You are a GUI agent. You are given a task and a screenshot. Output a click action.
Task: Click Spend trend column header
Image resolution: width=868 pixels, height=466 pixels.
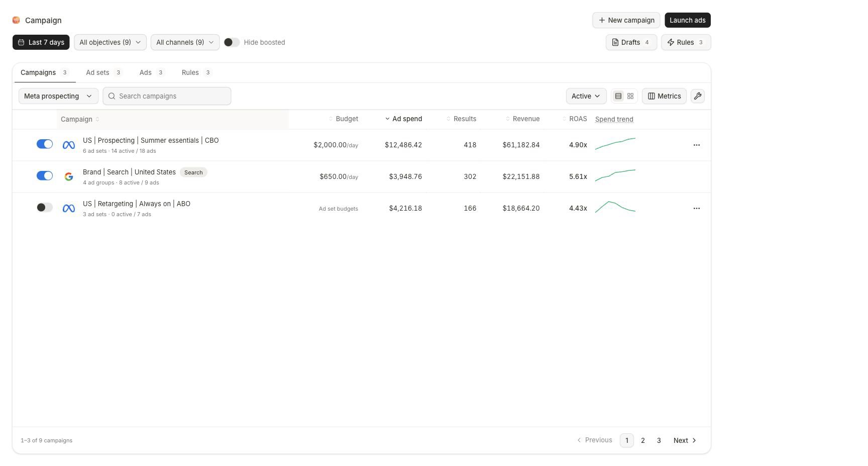pyautogui.click(x=614, y=119)
